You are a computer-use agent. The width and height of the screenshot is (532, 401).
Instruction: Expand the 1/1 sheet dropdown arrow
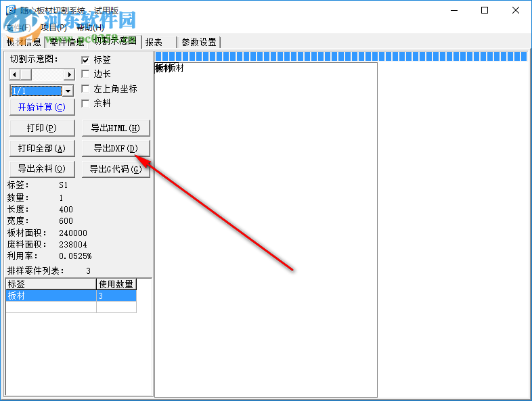click(68, 91)
